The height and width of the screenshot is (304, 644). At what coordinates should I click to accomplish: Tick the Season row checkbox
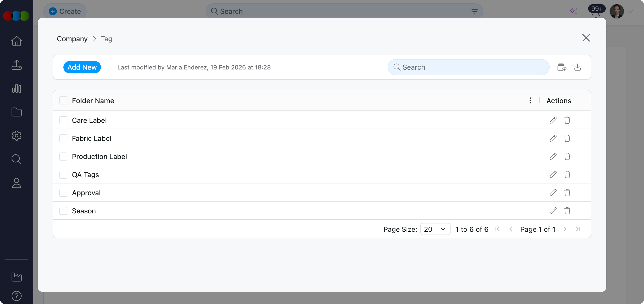coord(63,211)
